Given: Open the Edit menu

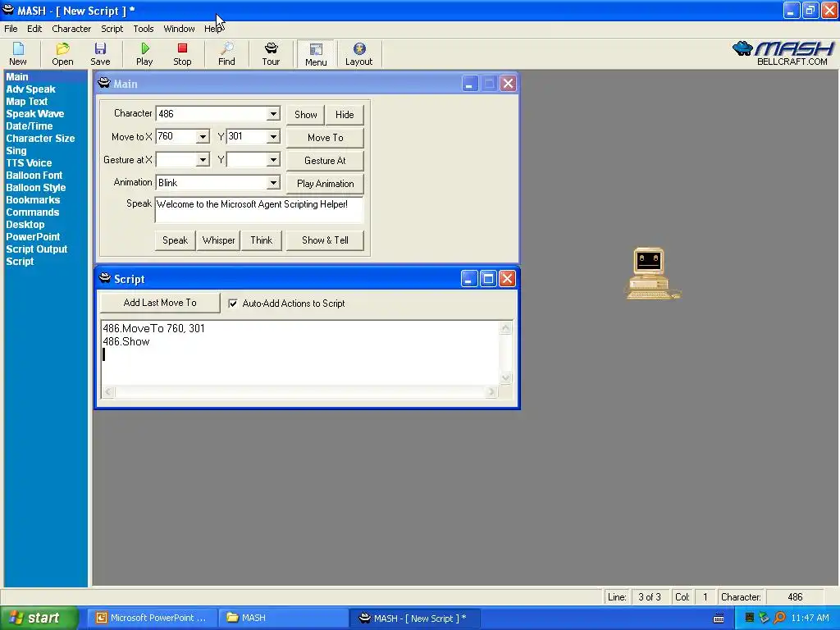Looking at the screenshot, I should (34, 29).
